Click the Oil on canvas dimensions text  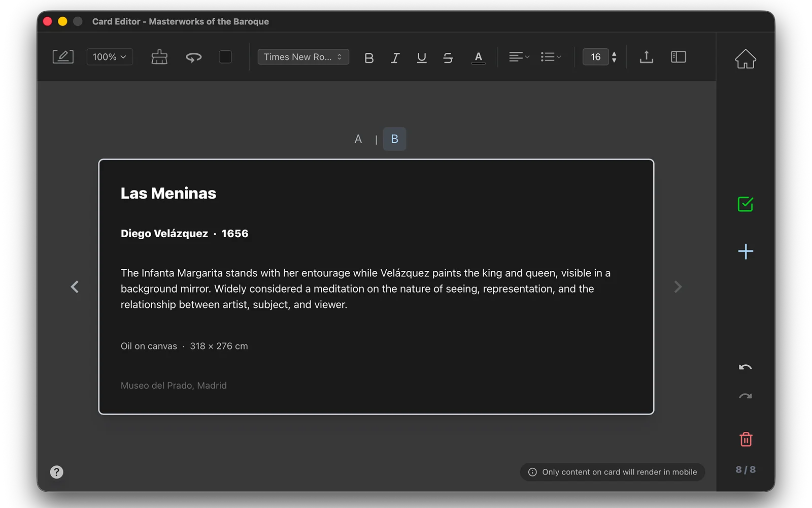[x=184, y=346]
